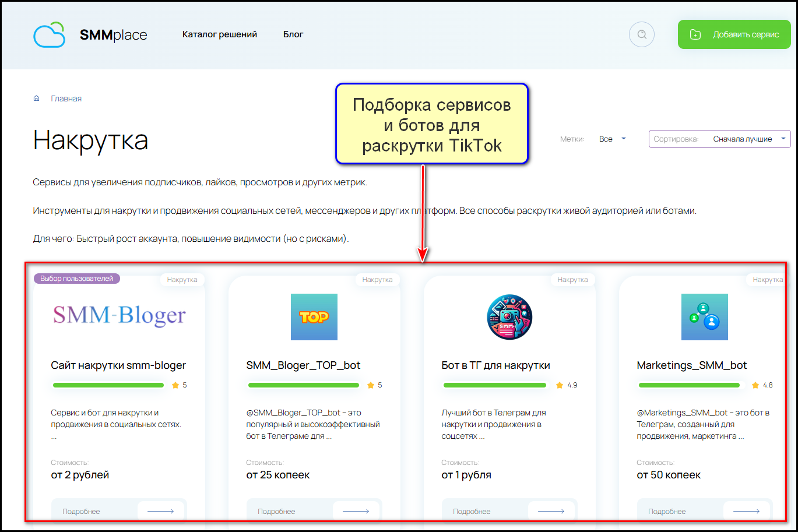The image size is (798, 532).
Task: Open the Сортировка dropdown
Action: tap(719, 139)
